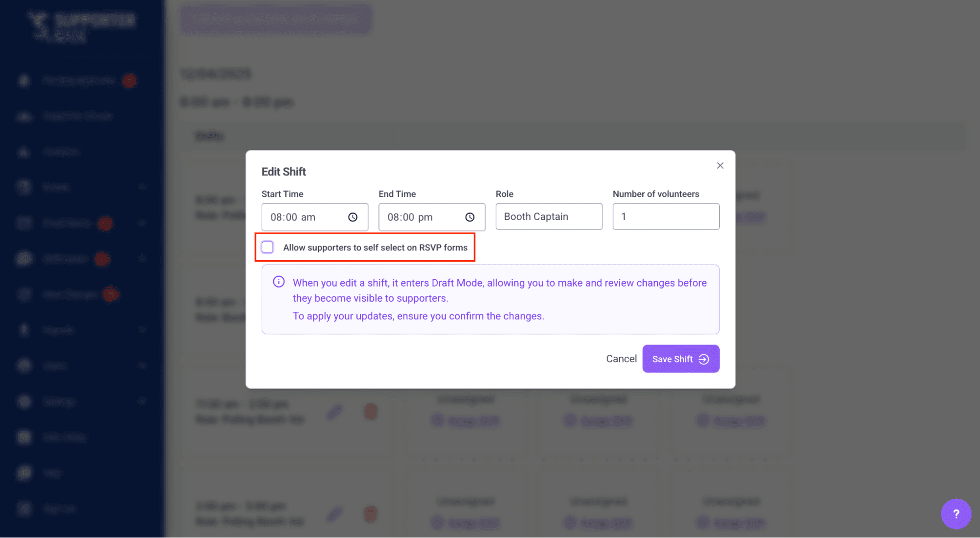
Task: Select the am segment in Start Time
Action: pyautogui.click(x=308, y=217)
